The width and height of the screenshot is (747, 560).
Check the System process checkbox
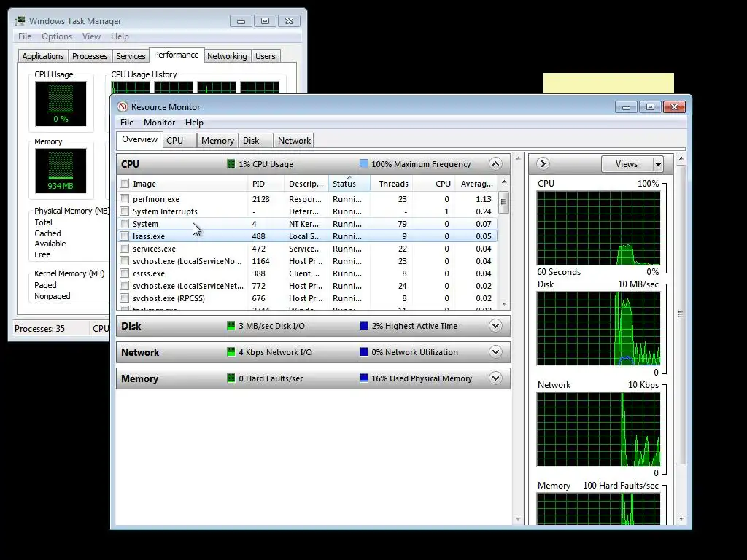(x=124, y=223)
